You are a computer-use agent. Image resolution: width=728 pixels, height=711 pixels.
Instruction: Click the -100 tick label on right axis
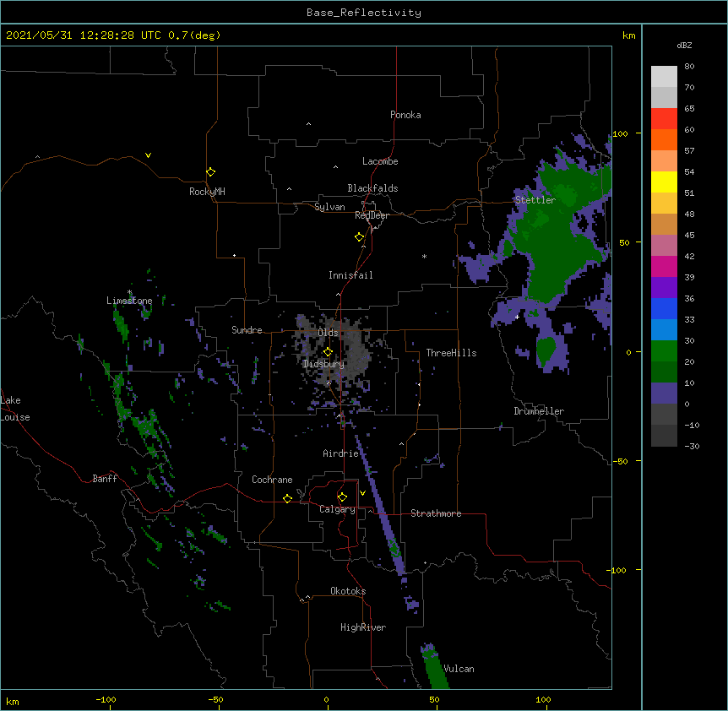(617, 570)
